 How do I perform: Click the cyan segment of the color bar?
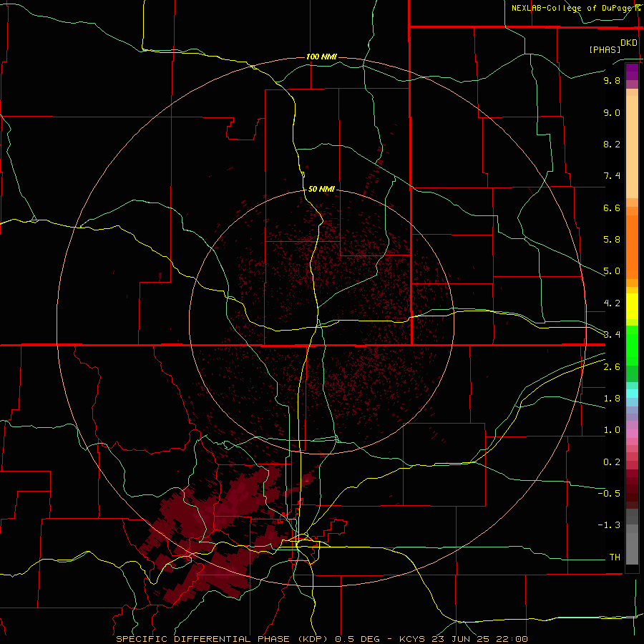pyautogui.click(x=632, y=394)
